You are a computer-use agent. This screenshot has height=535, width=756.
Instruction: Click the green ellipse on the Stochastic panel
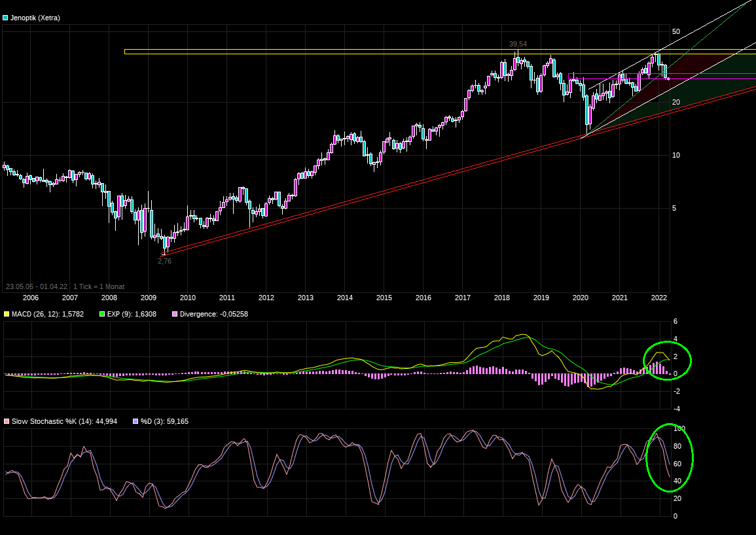[x=669, y=458]
